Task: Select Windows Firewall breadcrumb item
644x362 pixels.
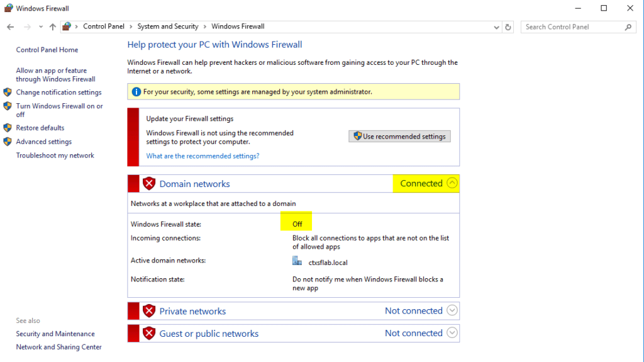Action: click(238, 26)
